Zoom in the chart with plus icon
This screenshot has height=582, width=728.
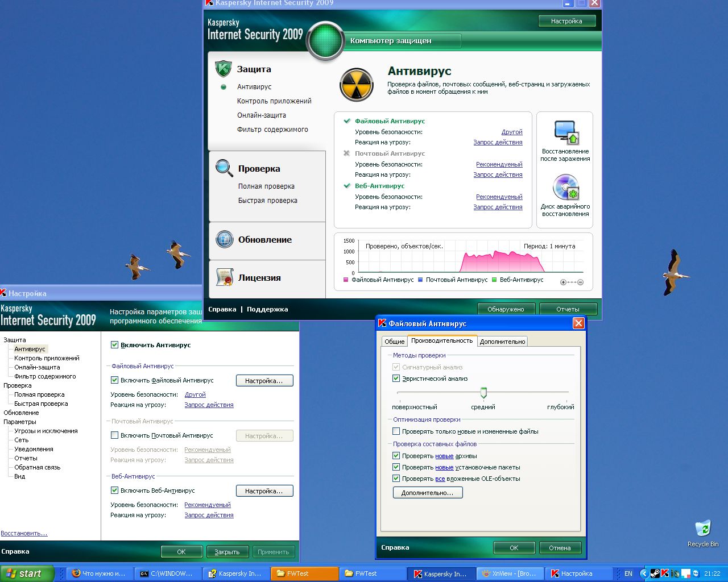(563, 282)
